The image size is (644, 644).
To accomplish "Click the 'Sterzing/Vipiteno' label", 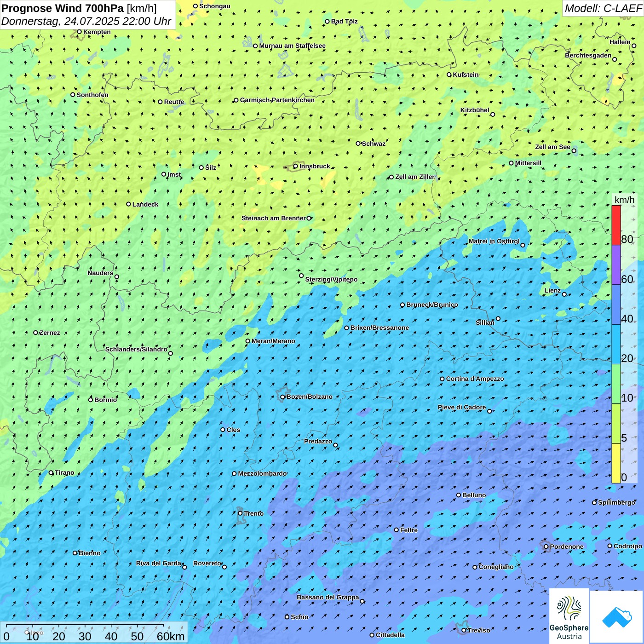I will coord(331,279).
